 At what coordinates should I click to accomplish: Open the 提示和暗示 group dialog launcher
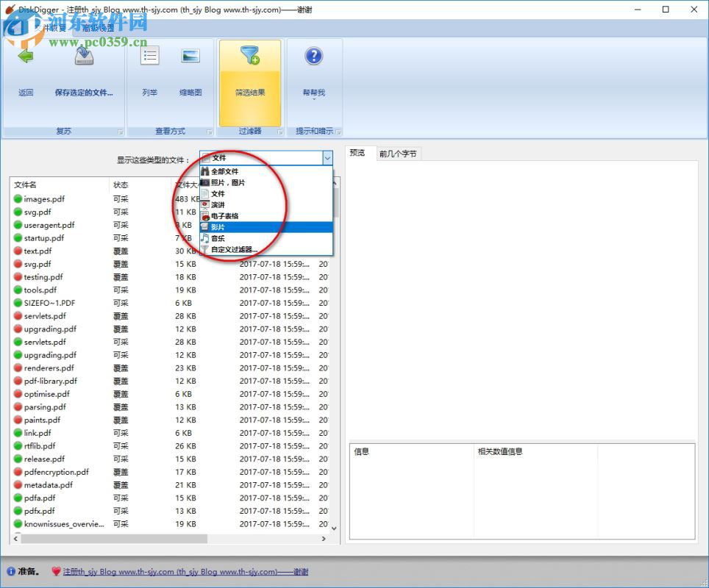click(x=338, y=132)
